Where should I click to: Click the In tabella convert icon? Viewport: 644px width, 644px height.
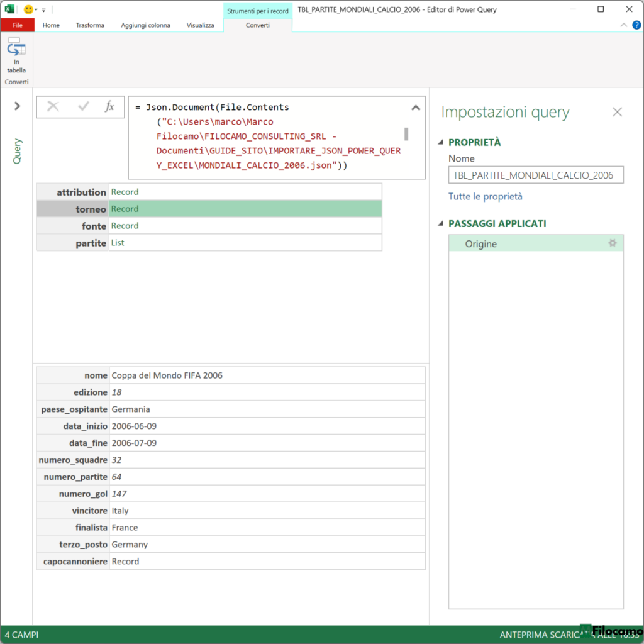point(16,55)
